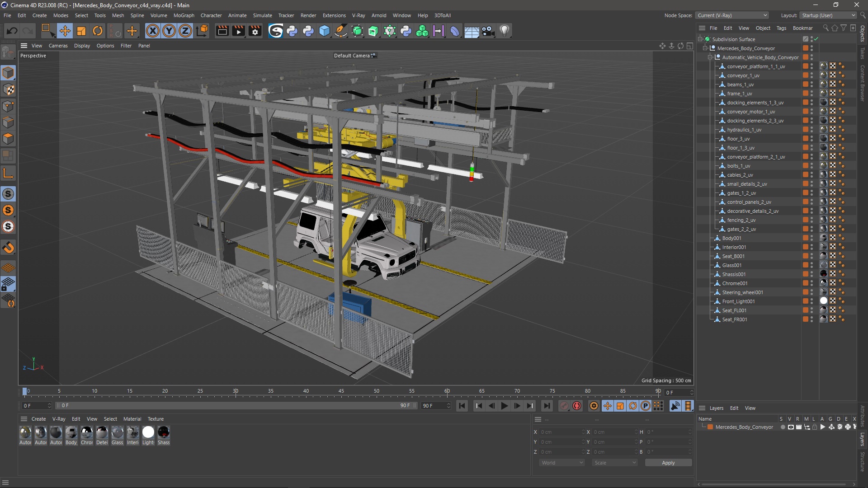868x488 pixels.
Task: Click the timeline range slider bar
Action: (x=235, y=406)
